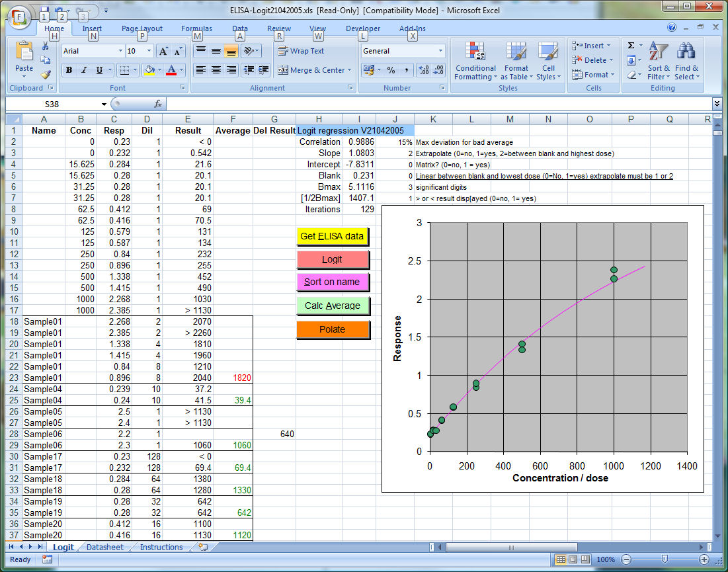Open Find & Select binoculars
Viewport: 728px width, 572px height.
click(686, 61)
